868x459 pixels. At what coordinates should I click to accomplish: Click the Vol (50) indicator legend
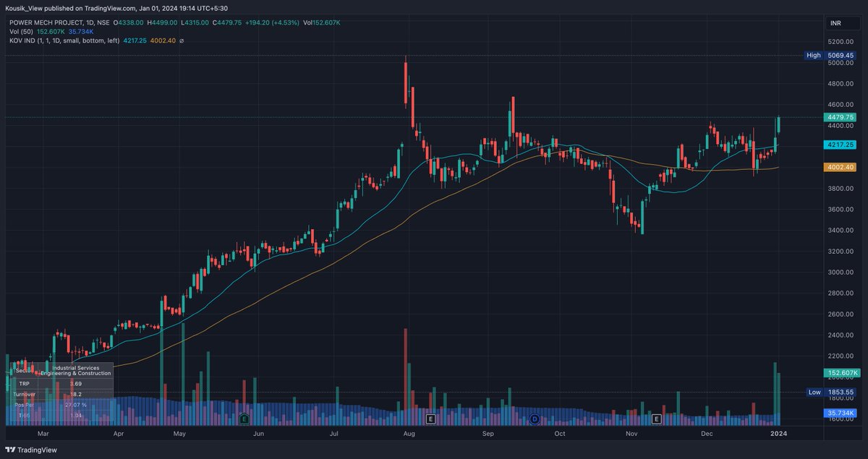[22, 32]
